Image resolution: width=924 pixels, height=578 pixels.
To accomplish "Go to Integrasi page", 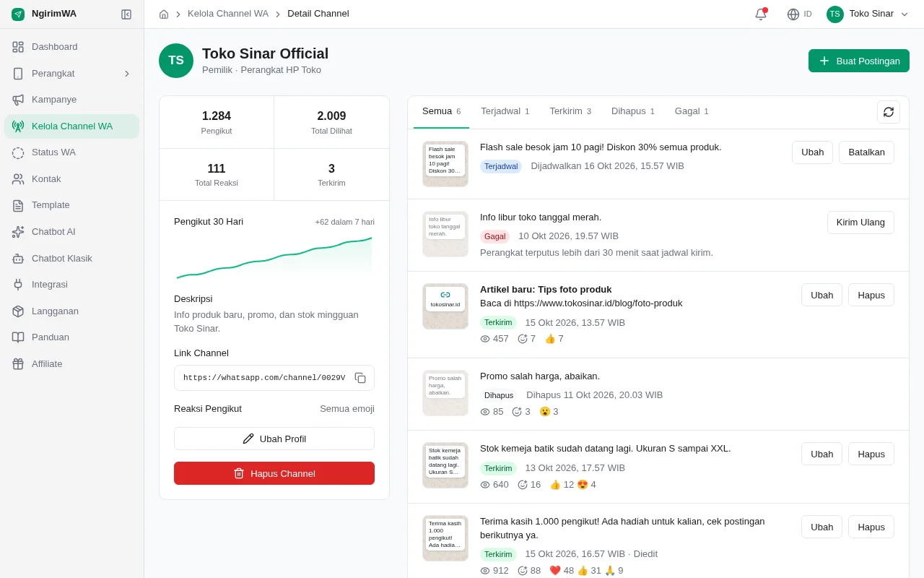I will coord(71,285).
